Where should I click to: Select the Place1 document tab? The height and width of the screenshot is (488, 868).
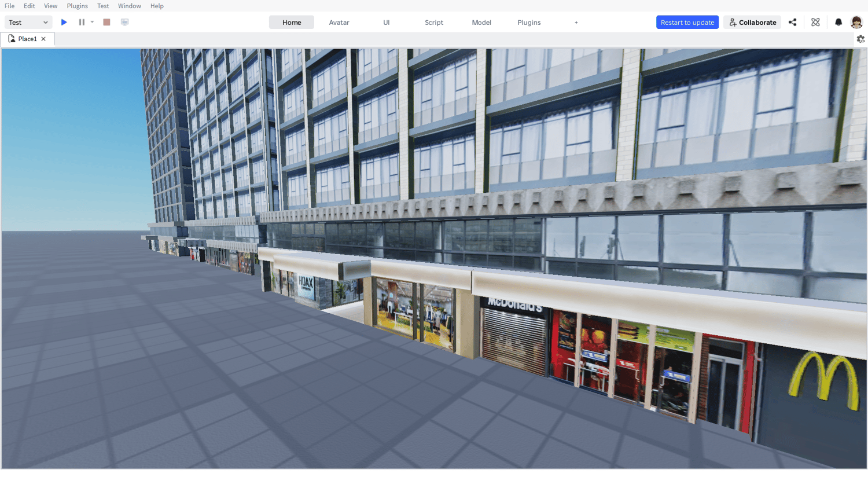tap(27, 39)
